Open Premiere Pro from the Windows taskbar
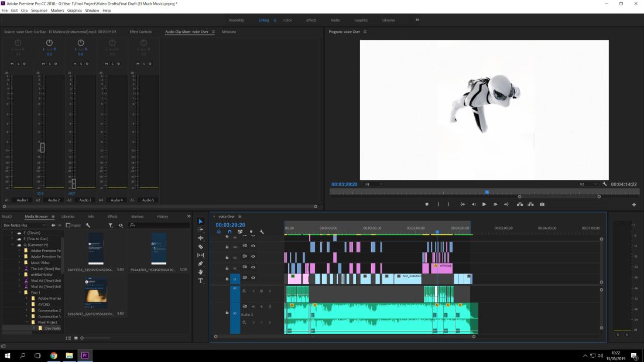Screen dimensions: 644x362 (85, 356)
